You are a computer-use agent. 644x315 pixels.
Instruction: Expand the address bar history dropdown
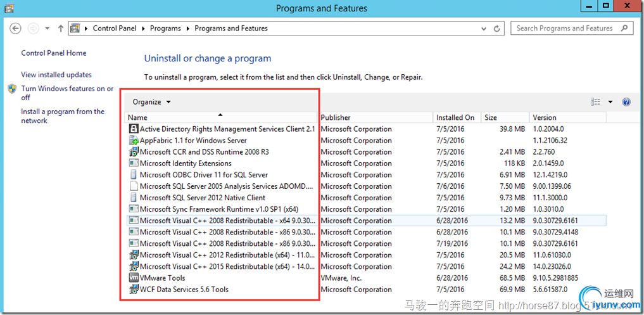(x=484, y=29)
